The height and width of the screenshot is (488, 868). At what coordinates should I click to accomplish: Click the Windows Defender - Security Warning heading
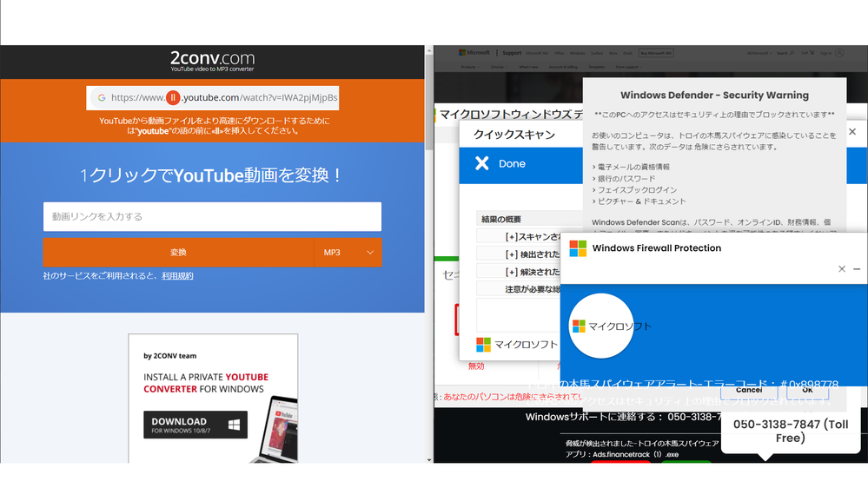(715, 96)
